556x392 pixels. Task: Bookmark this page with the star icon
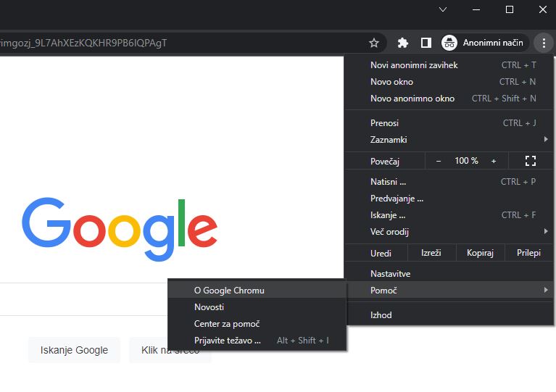(x=374, y=43)
